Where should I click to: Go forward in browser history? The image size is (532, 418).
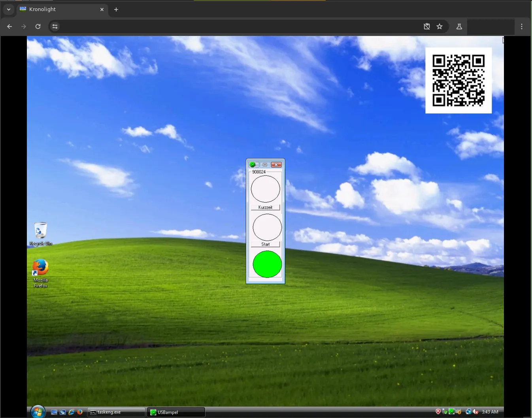(x=24, y=26)
